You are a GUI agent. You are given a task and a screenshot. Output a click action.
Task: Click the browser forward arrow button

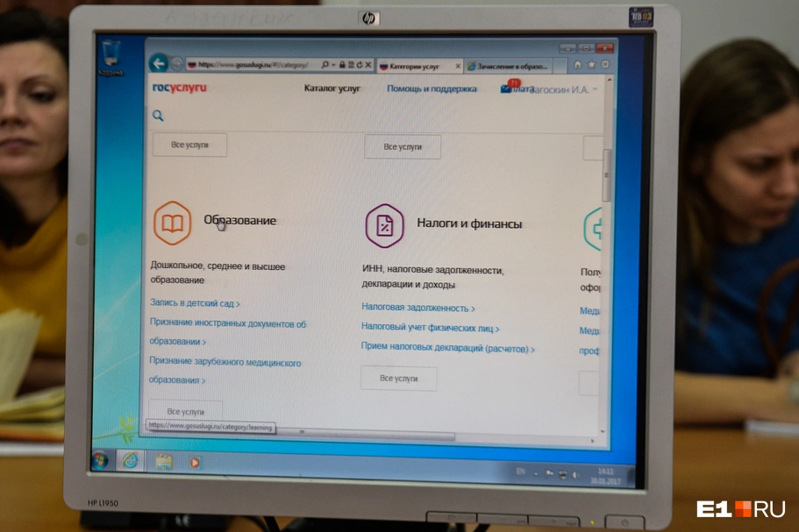[177, 64]
